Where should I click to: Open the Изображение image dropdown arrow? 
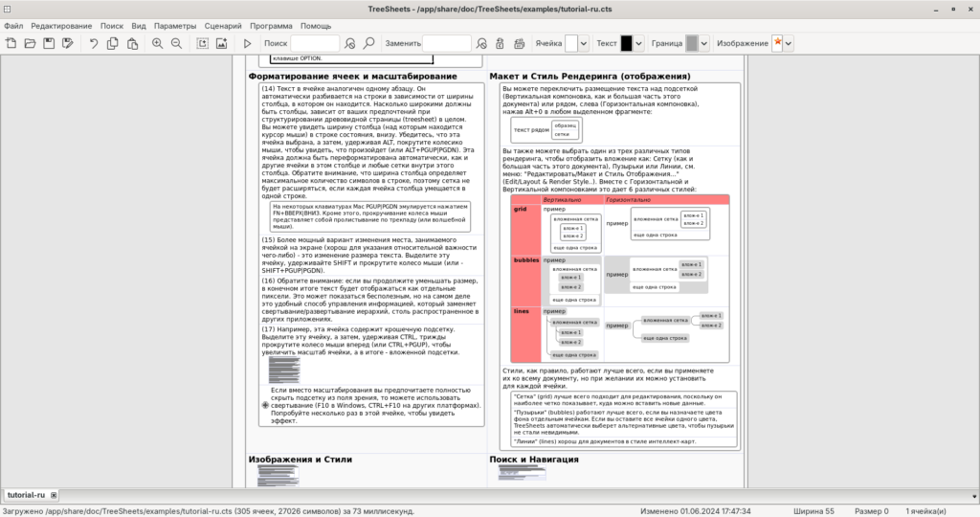pyautogui.click(x=789, y=43)
